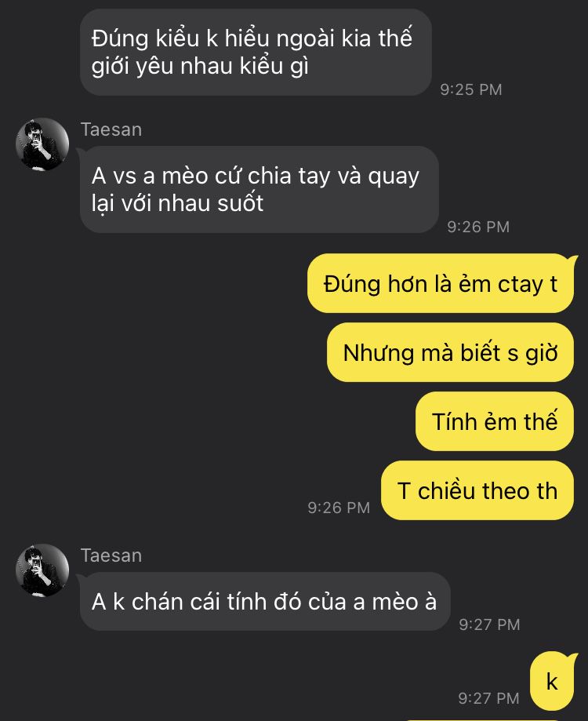
Task: Tap the yellow bubble 'Nhưng mà biết s giờ'
Action: (450, 352)
